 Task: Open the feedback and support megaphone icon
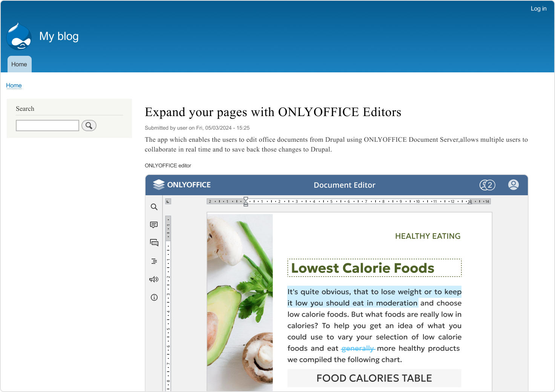pos(154,279)
